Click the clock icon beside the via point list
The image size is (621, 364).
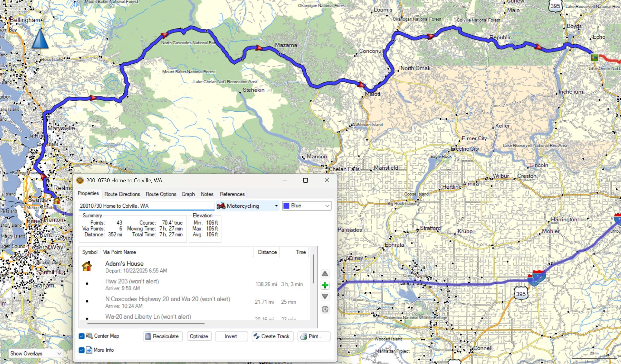(325, 309)
